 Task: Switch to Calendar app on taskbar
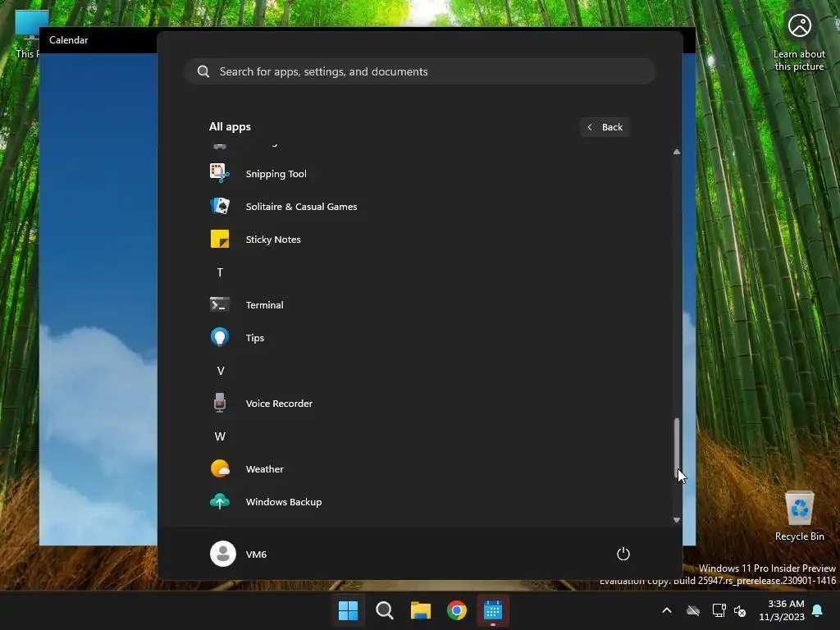point(493,610)
